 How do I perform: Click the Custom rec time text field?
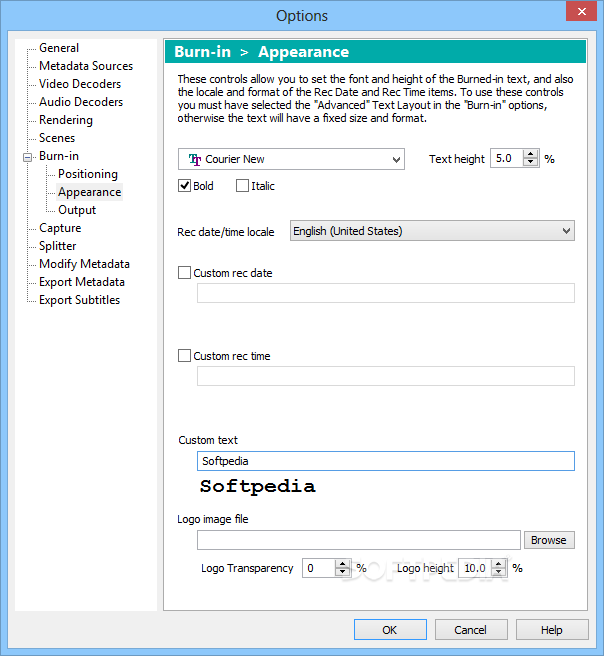pyautogui.click(x=386, y=376)
